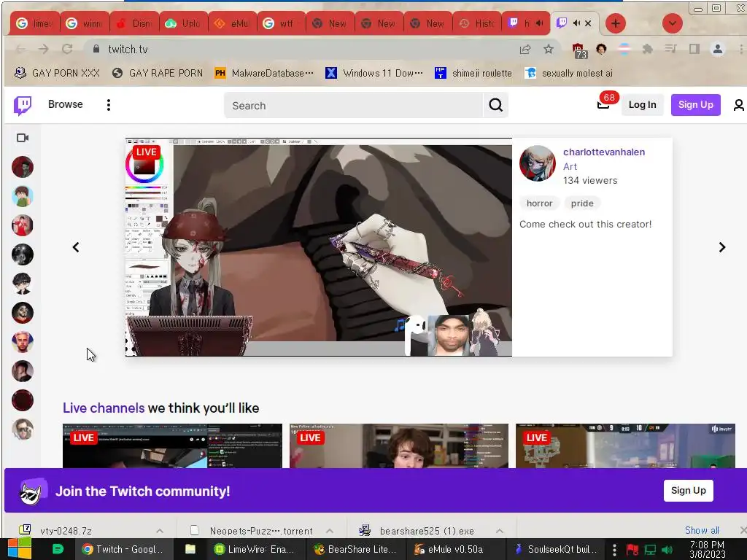Click the Log In button
The image size is (747, 560).
click(642, 105)
